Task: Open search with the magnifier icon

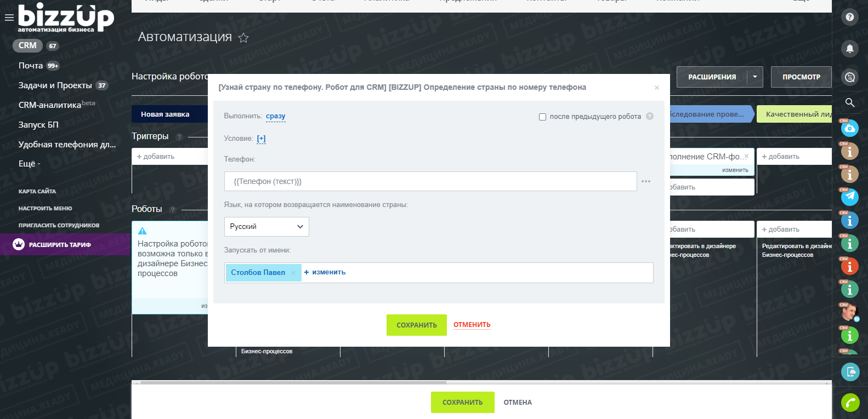Action: point(849,102)
